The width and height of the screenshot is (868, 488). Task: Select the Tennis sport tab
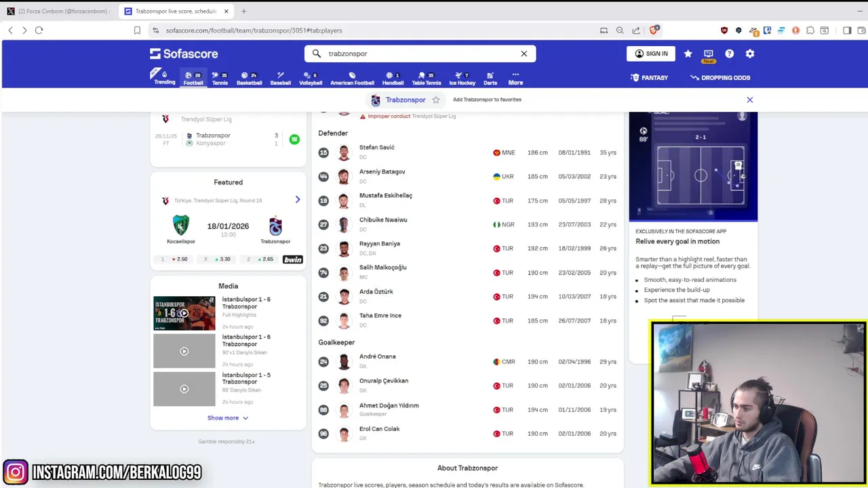tap(220, 78)
